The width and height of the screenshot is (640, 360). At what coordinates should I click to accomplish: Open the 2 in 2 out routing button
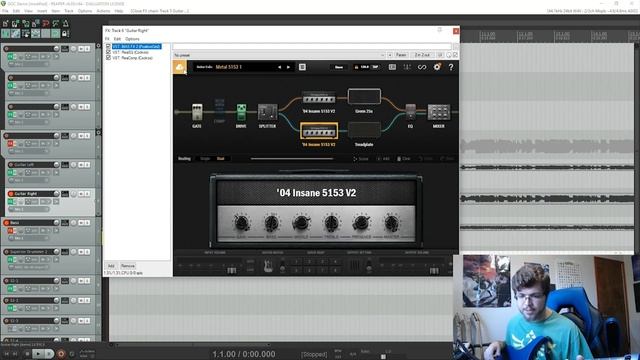(422, 55)
